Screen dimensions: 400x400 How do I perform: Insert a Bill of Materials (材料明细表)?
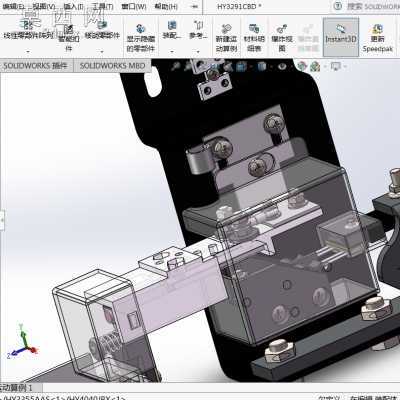coord(254,38)
